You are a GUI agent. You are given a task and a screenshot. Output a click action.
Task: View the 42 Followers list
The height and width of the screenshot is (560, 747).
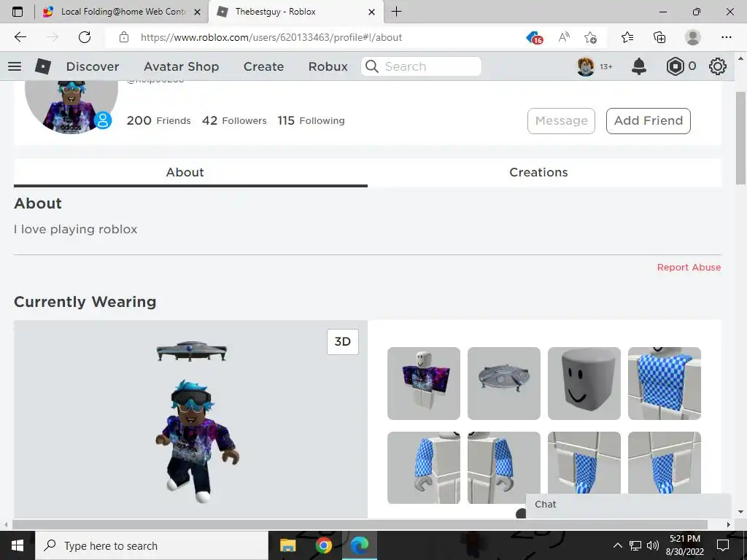(x=234, y=120)
